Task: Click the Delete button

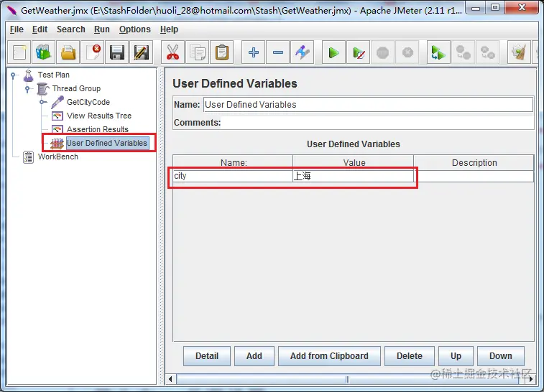Action: tap(410, 356)
